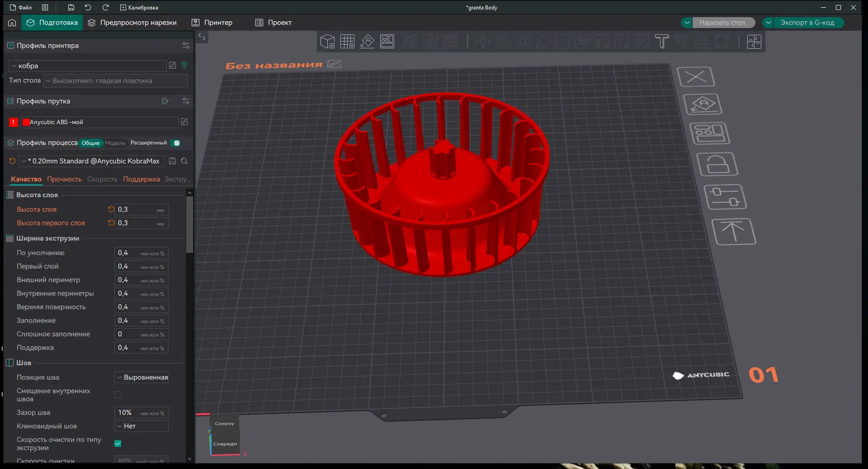Open the menu list icon beside Файл
The height and width of the screenshot is (469, 868).
click(x=45, y=8)
